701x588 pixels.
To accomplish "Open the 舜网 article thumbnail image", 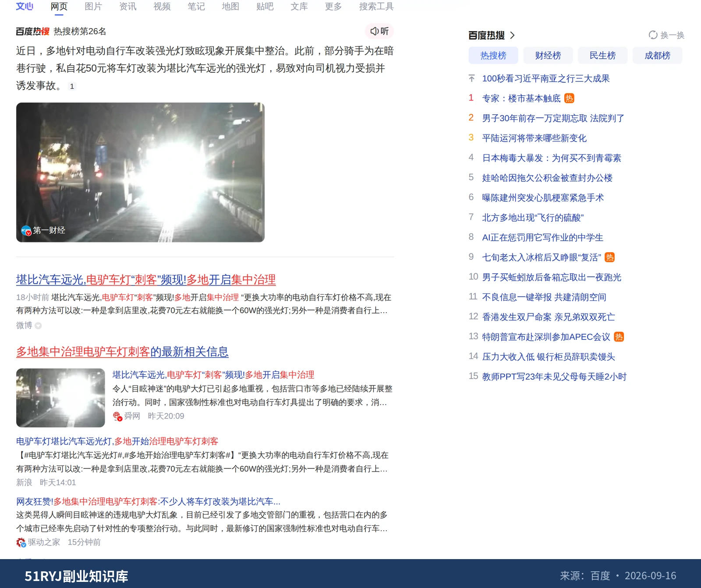I will (x=60, y=398).
